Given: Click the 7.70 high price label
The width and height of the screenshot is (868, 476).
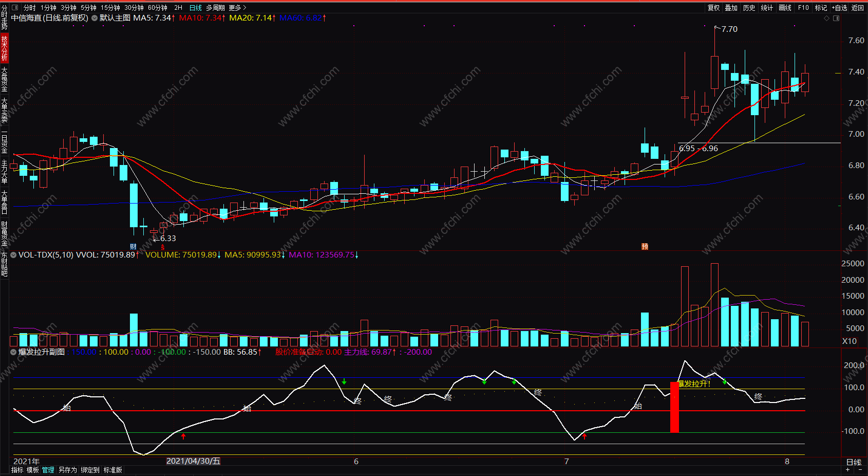Looking at the screenshot, I should (x=729, y=29).
